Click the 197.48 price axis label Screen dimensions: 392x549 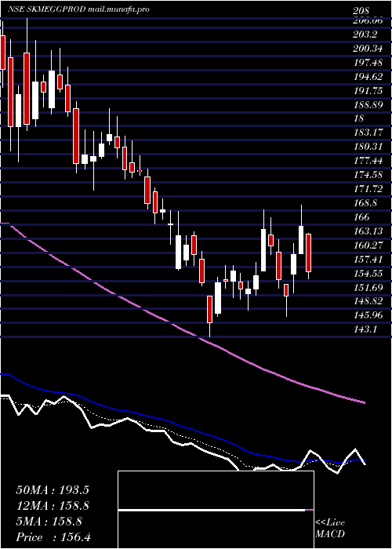click(368, 62)
